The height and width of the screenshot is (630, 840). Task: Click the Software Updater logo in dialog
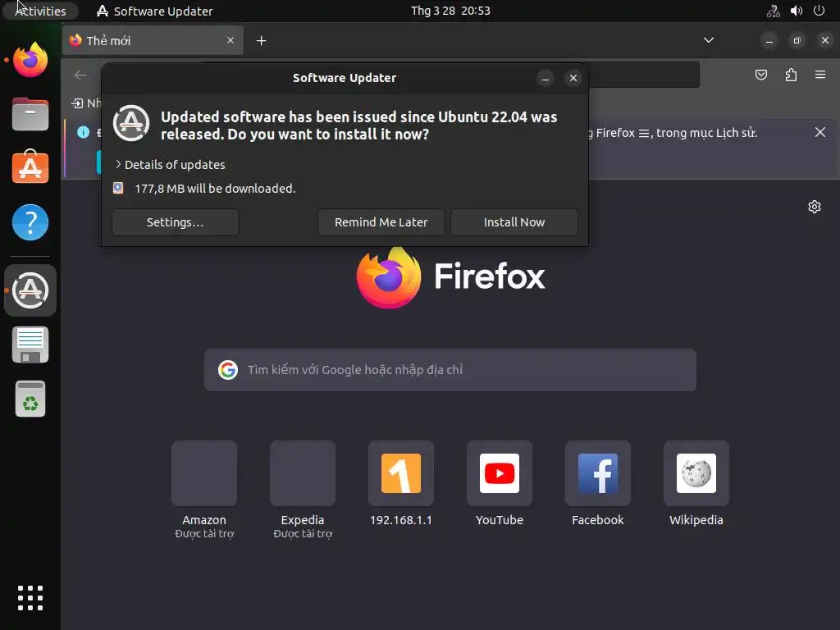[x=131, y=123]
